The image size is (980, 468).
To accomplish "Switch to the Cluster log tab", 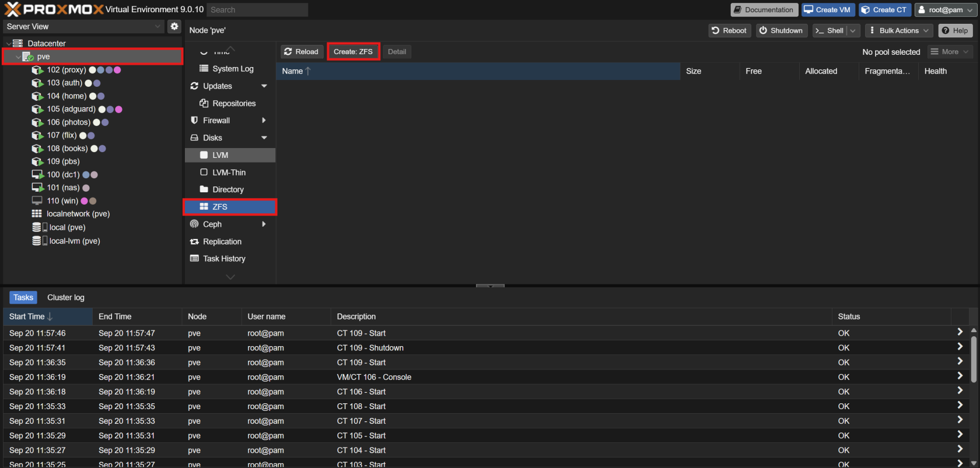I will tap(65, 297).
